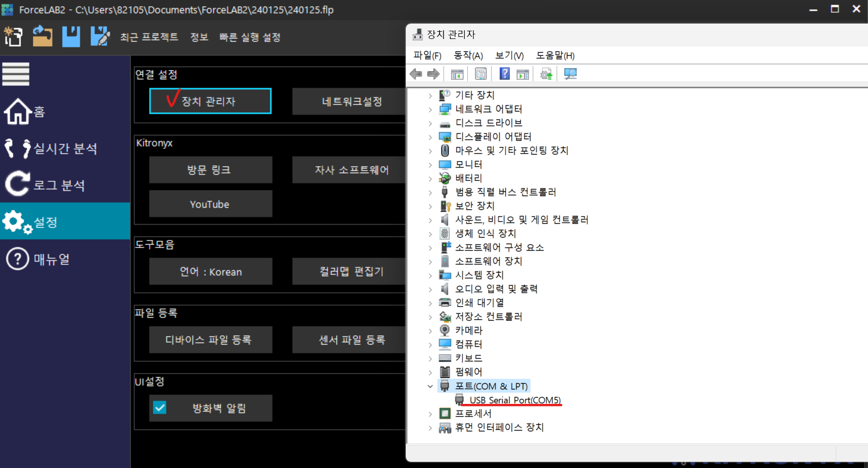Expand the 범용 직렬 버스 컨트롤러 node

[430, 192]
